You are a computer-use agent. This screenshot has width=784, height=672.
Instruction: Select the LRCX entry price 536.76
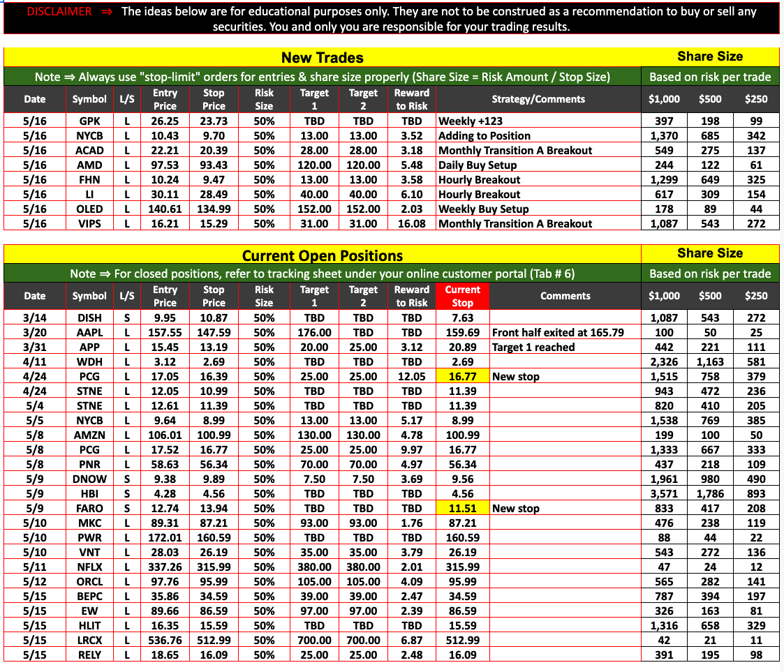(165, 641)
